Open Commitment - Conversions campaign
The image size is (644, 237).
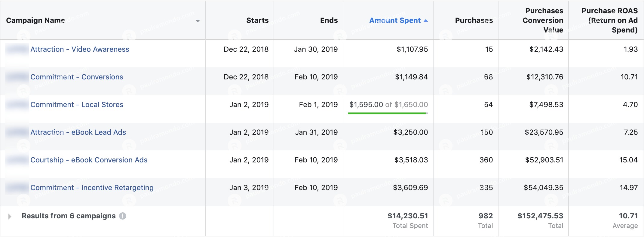click(x=77, y=77)
